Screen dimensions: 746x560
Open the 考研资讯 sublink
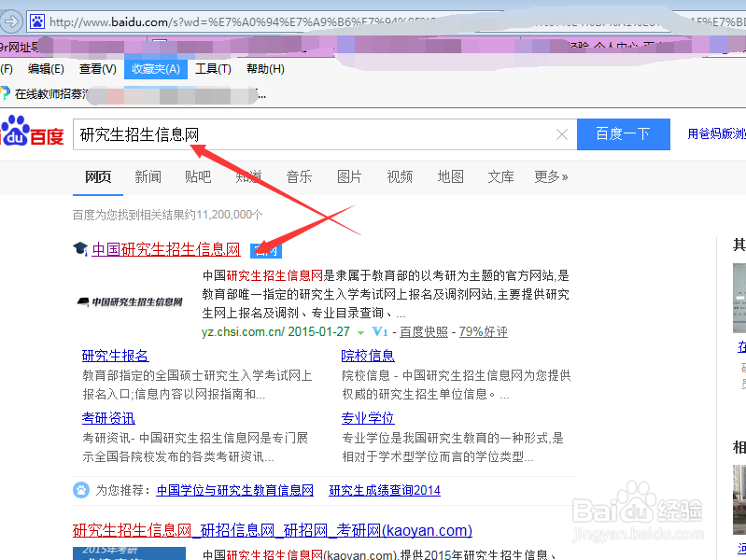pos(108,418)
